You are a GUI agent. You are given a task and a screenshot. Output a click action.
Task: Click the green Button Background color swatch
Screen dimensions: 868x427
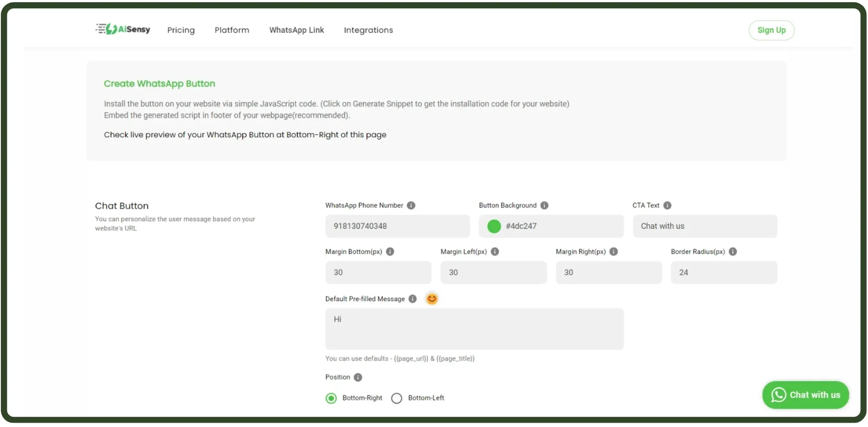pos(494,226)
